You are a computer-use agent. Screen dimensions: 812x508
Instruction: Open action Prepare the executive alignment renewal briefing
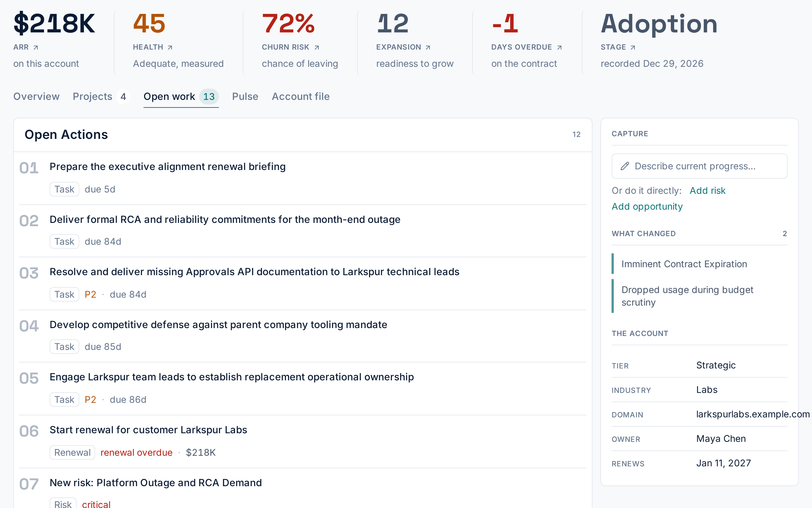tap(168, 167)
